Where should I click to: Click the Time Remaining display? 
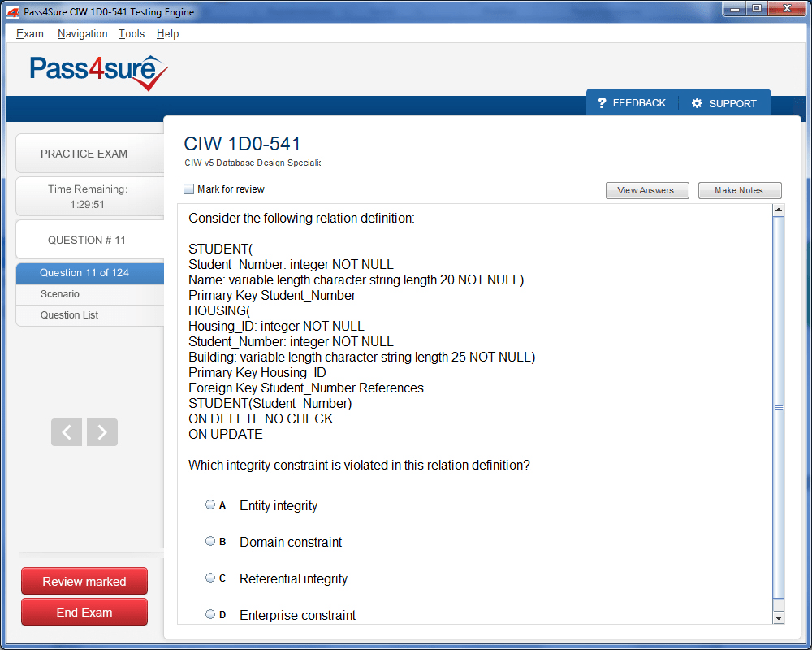coord(90,197)
